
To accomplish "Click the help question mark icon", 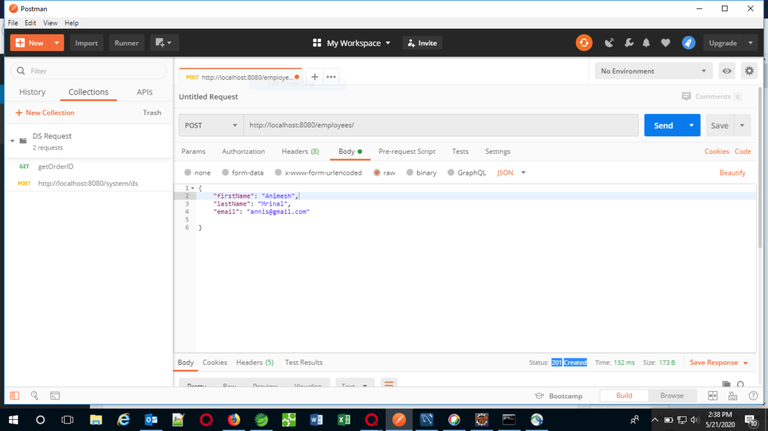I will 753,396.
